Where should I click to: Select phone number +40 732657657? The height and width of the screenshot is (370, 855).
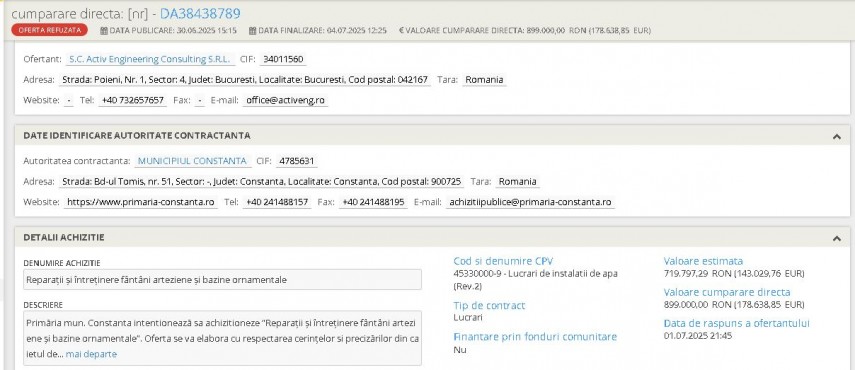(133, 100)
